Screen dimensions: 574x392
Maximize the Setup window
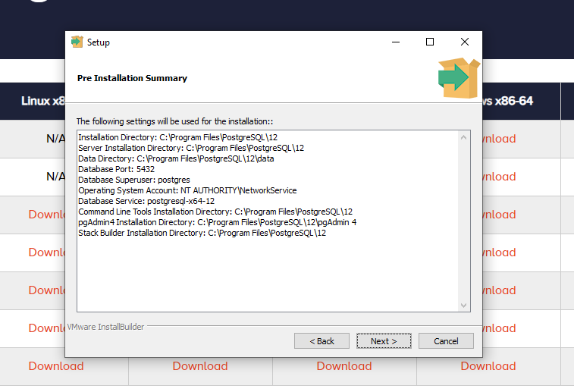point(430,42)
